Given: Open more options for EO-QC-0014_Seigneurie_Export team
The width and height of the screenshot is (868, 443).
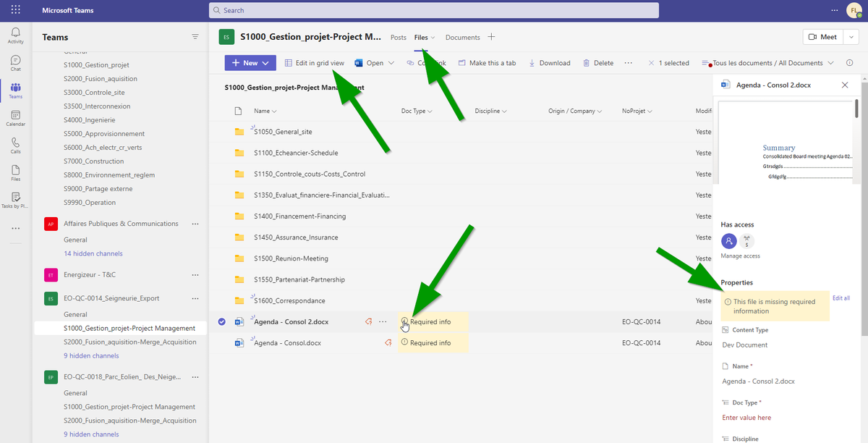Looking at the screenshot, I should [195, 298].
